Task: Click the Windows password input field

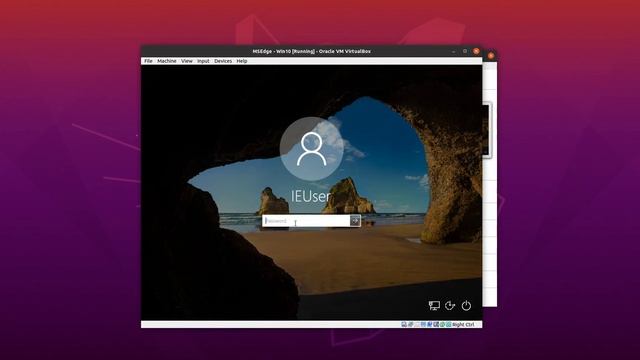Action: pos(306,221)
